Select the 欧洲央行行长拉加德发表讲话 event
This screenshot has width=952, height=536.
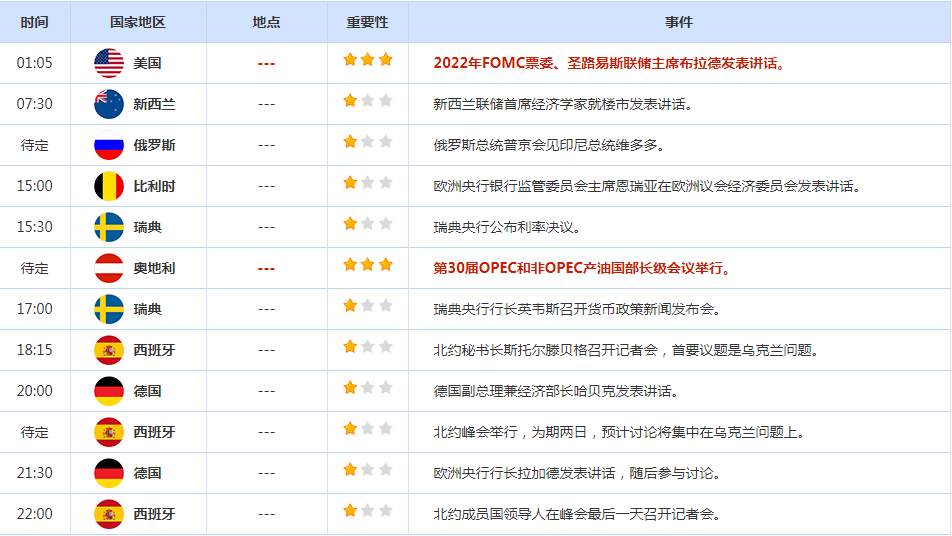(577, 473)
